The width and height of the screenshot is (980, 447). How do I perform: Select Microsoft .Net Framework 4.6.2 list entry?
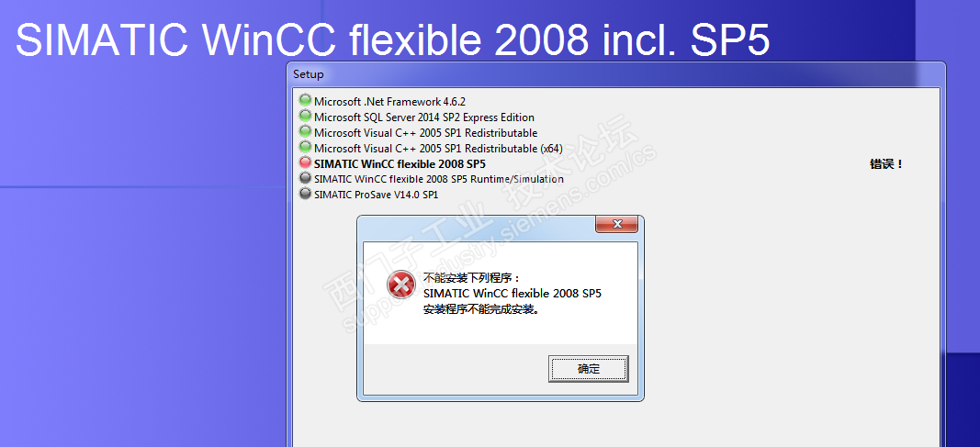390,101
